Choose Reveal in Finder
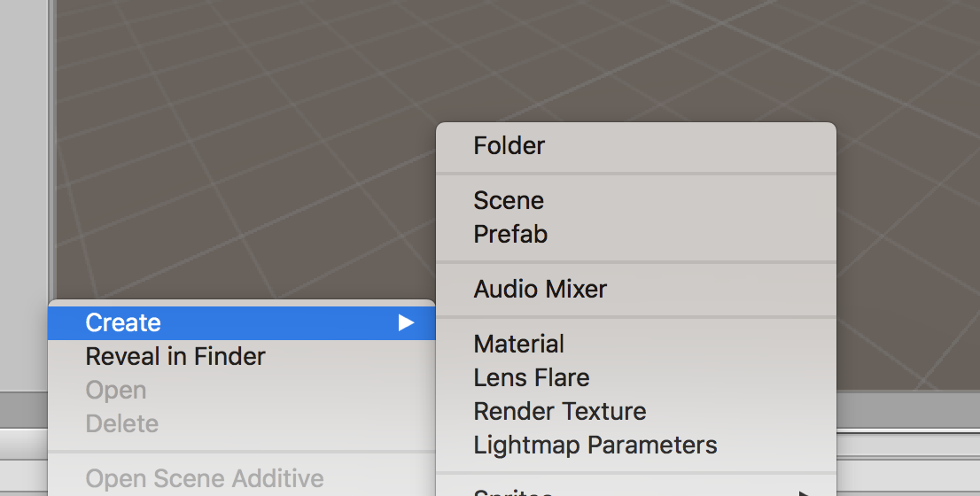 coord(175,357)
